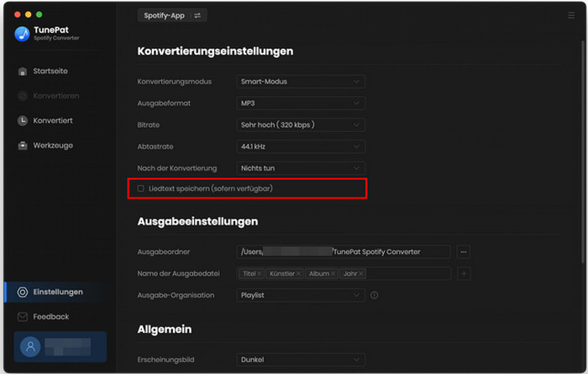Open Bitrate dropdown showing Sehr hoch

[x=301, y=125]
